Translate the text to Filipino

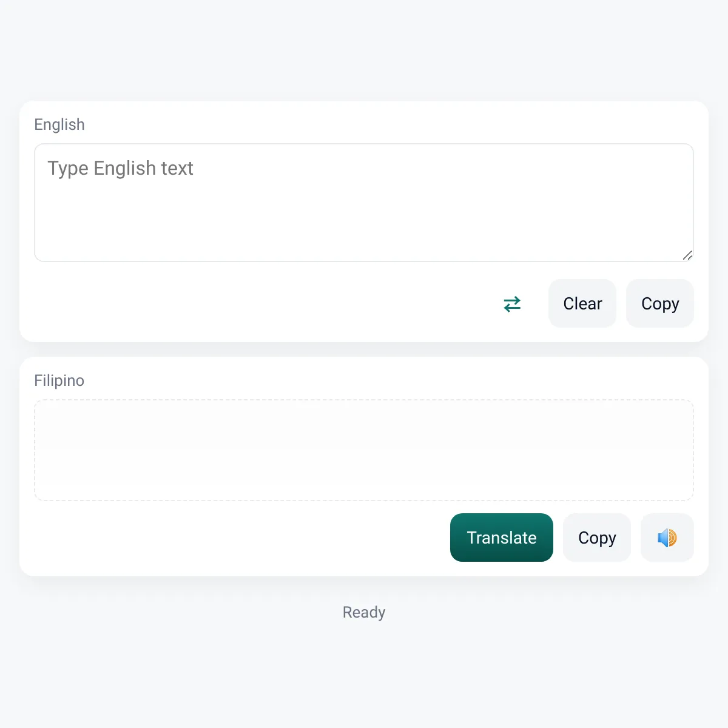tap(502, 538)
